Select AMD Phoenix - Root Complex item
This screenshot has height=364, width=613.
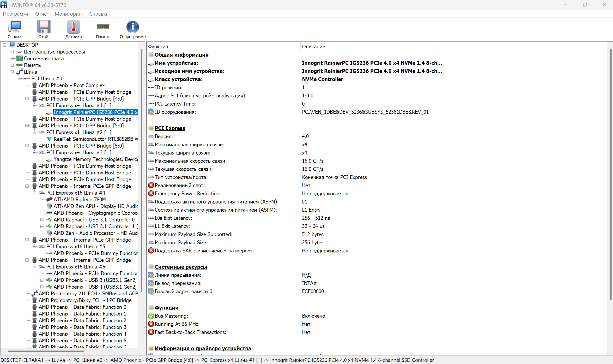point(72,85)
